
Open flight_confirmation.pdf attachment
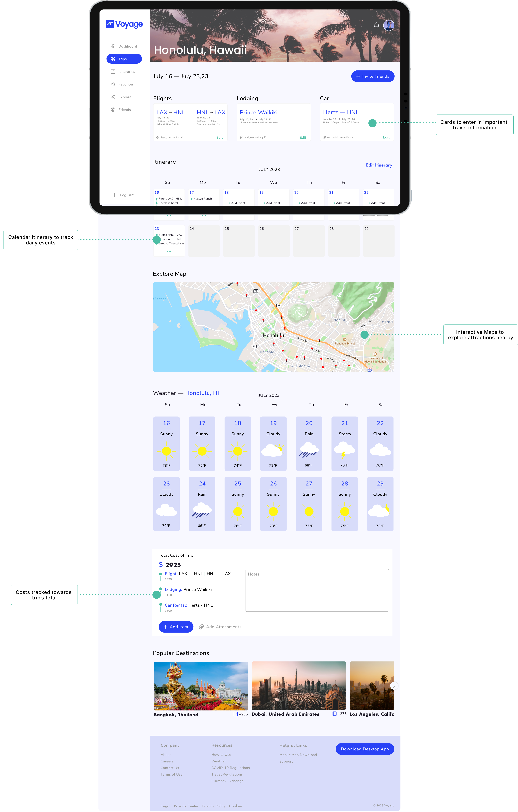point(170,137)
